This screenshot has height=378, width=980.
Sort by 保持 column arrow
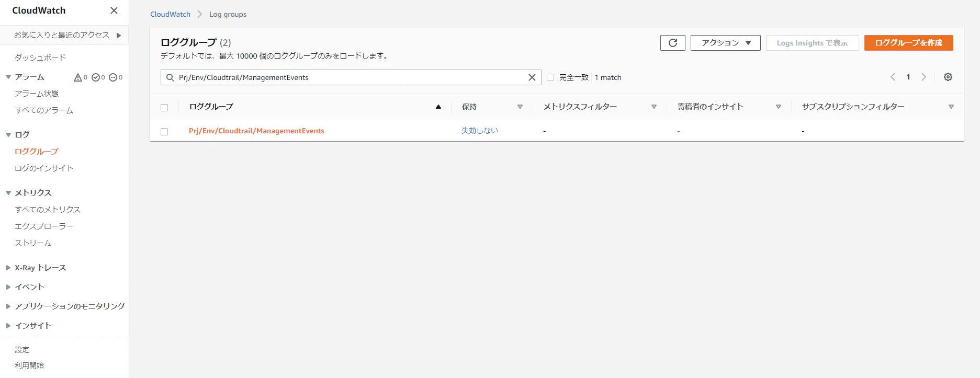click(520, 107)
